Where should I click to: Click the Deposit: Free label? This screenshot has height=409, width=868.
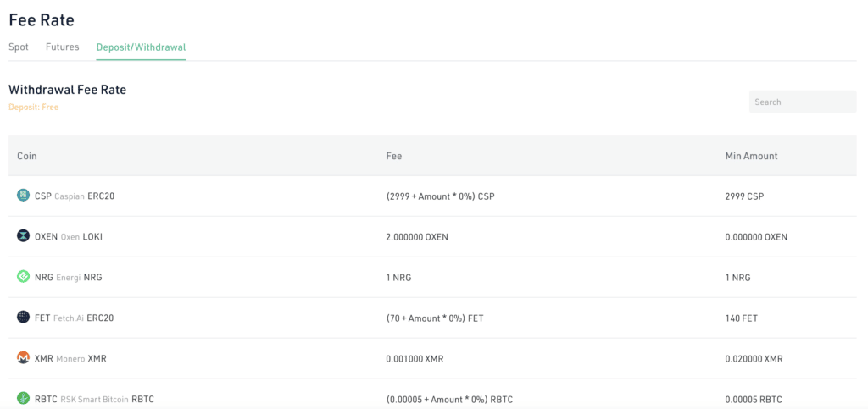click(x=33, y=108)
